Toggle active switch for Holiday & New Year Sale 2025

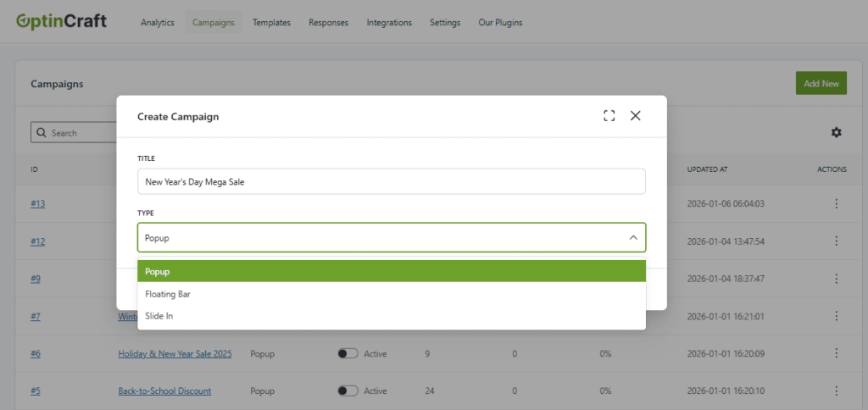pos(348,353)
